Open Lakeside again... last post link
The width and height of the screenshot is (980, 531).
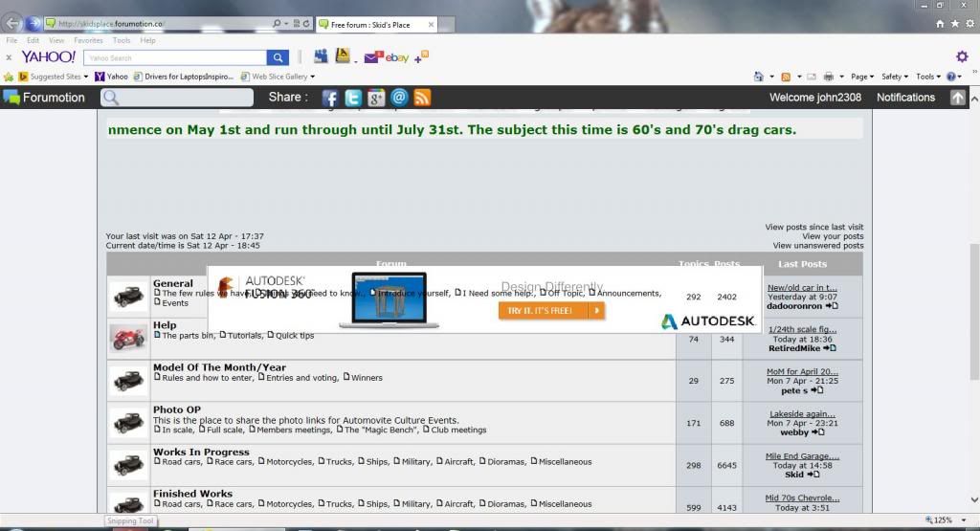[802, 413]
